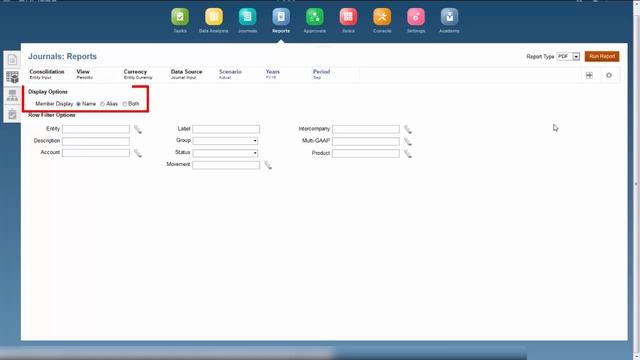
Task: Click the Row Filter Options heading
Action: [x=52, y=115]
